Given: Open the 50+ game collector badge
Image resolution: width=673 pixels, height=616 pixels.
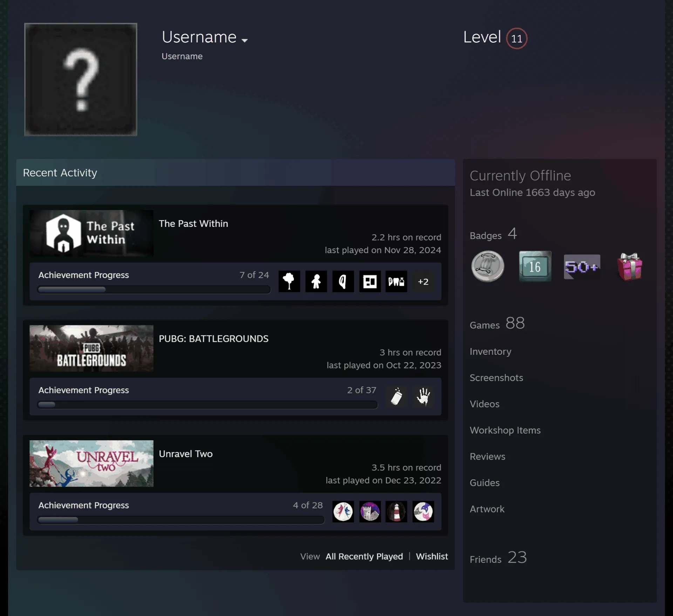Looking at the screenshot, I should (x=582, y=267).
